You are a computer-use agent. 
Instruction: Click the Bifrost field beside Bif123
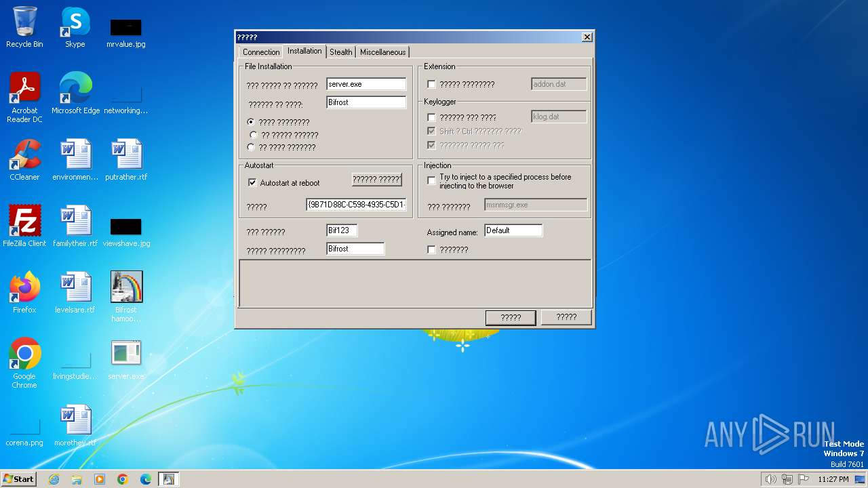click(x=355, y=249)
